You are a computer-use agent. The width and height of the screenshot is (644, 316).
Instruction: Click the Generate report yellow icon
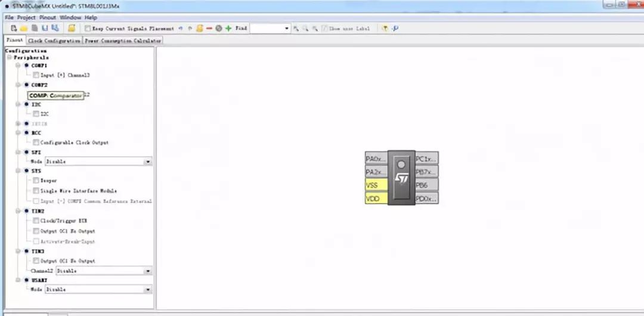(72, 29)
